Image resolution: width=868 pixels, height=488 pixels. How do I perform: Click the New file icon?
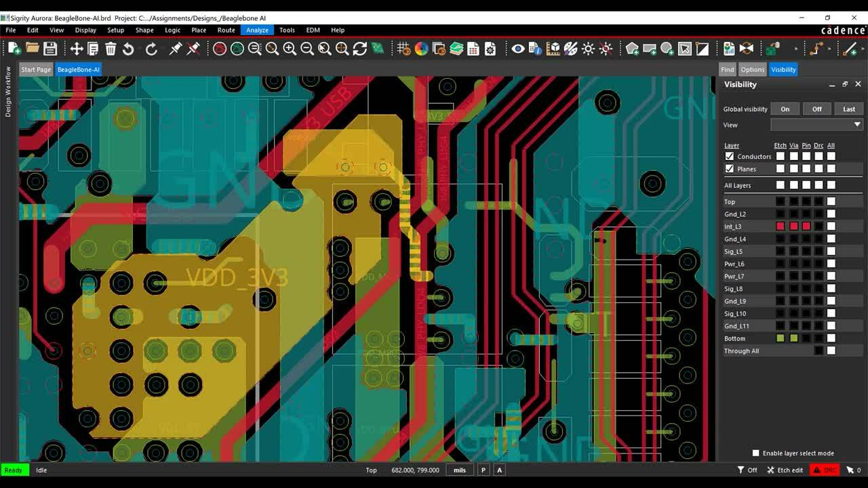(x=14, y=48)
